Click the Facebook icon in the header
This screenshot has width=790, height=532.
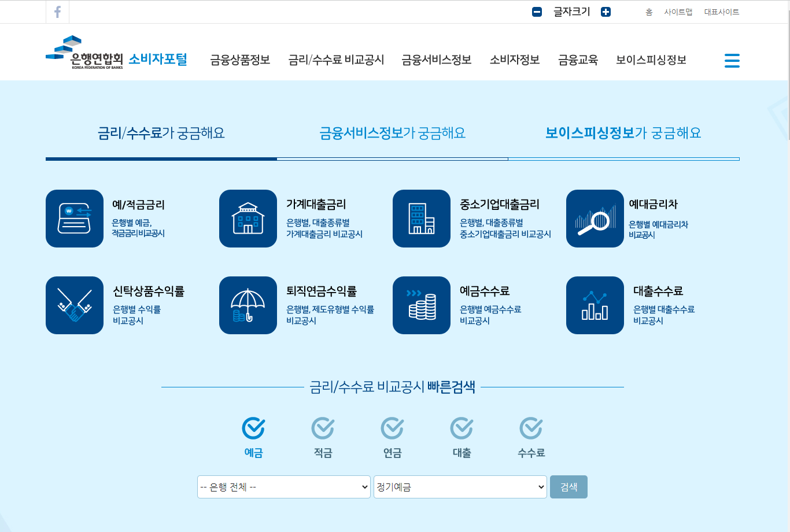[x=57, y=12]
